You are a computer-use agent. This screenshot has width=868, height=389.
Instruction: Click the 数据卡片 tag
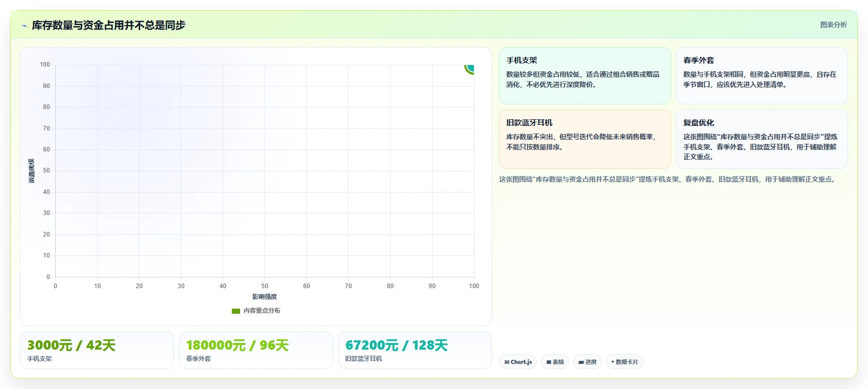coord(624,362)
